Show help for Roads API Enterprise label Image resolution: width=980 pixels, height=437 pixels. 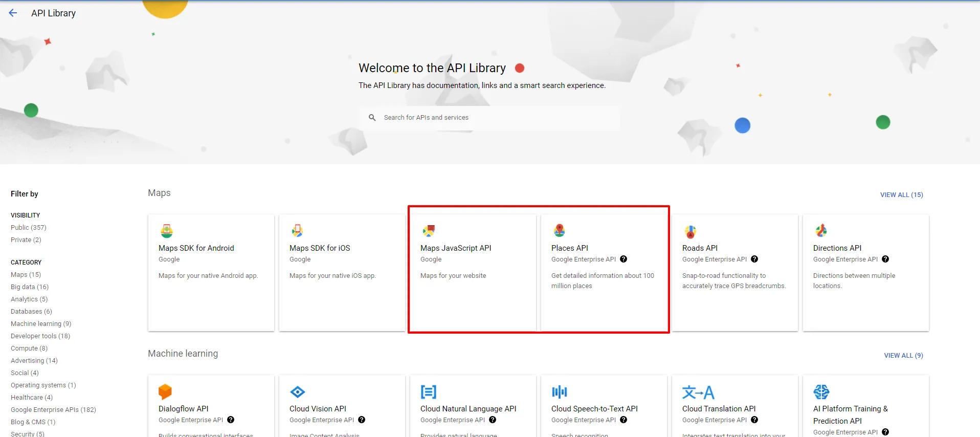(754, 259)
